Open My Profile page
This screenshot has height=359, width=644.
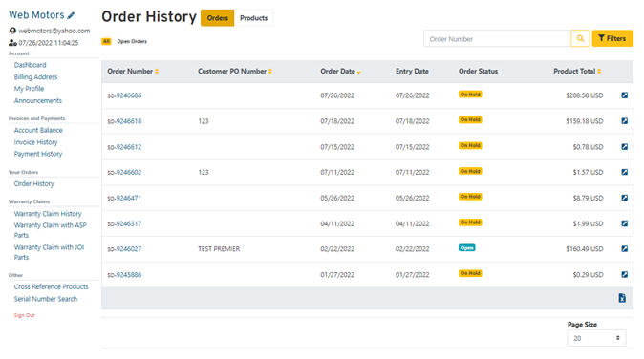coord(29,89)
